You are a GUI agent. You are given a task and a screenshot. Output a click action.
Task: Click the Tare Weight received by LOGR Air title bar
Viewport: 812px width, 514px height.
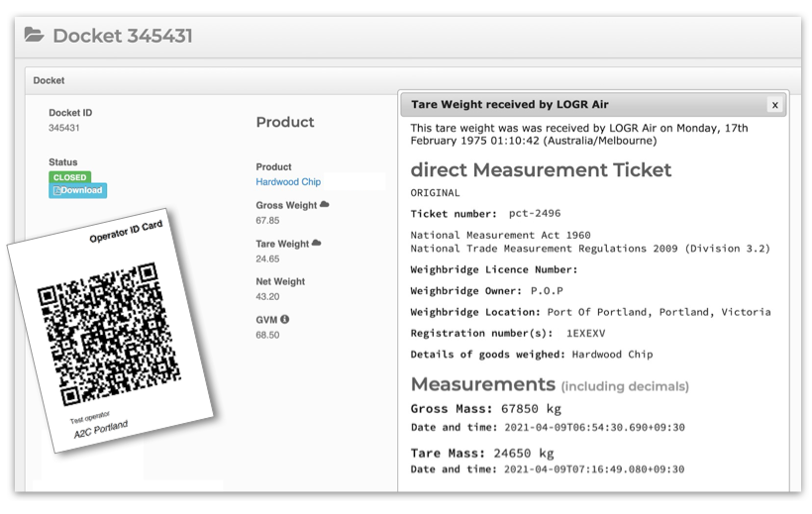tap(593, 105)
